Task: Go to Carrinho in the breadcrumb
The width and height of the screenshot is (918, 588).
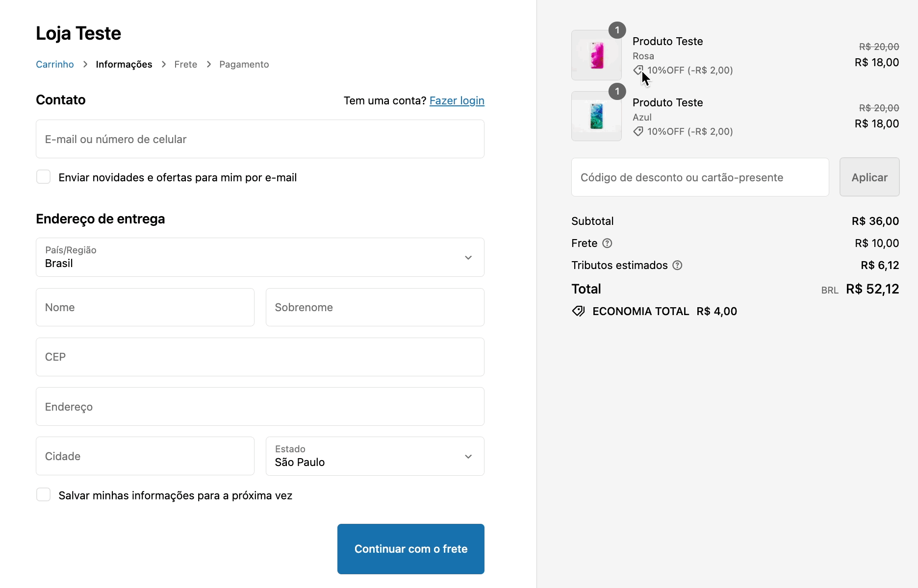Action: (x=55, y=64)
